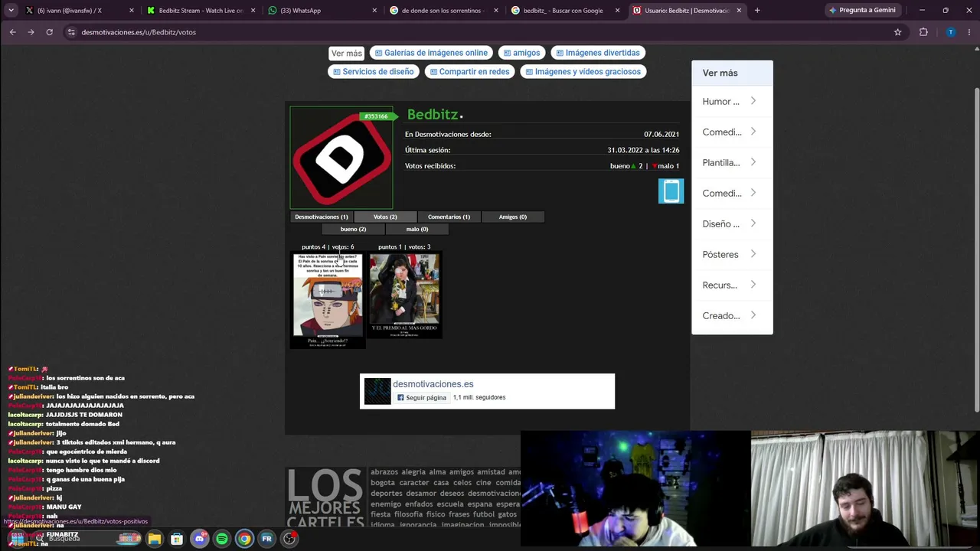Click the address bar URL
The height and width of the screenshot is (551, 980).
[139, 32]
